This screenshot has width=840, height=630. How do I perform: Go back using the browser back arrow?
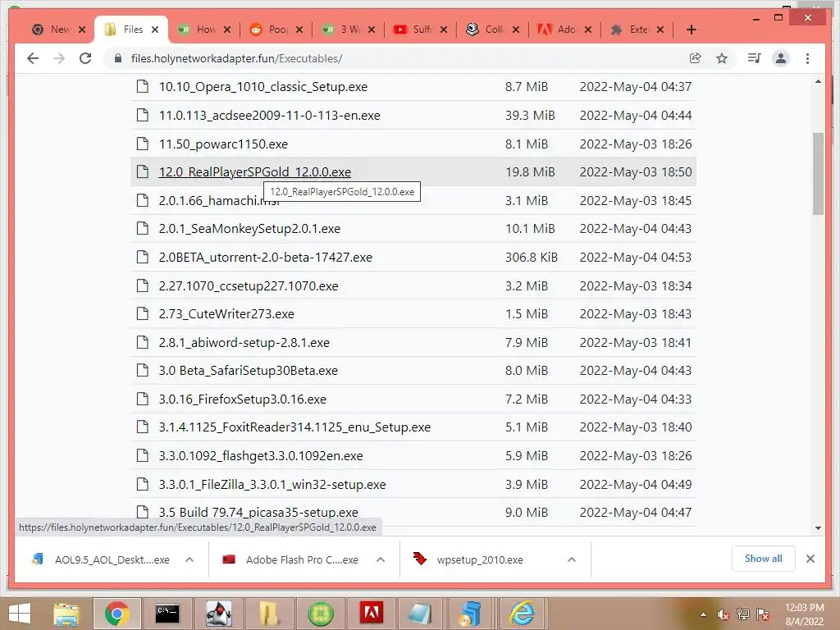point(33,58)
